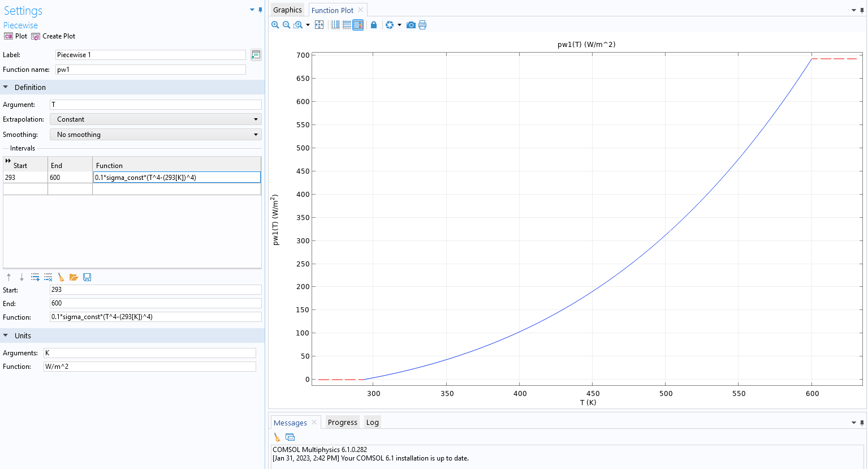Clear the intervals table with the broom icon

click(61, 277)
